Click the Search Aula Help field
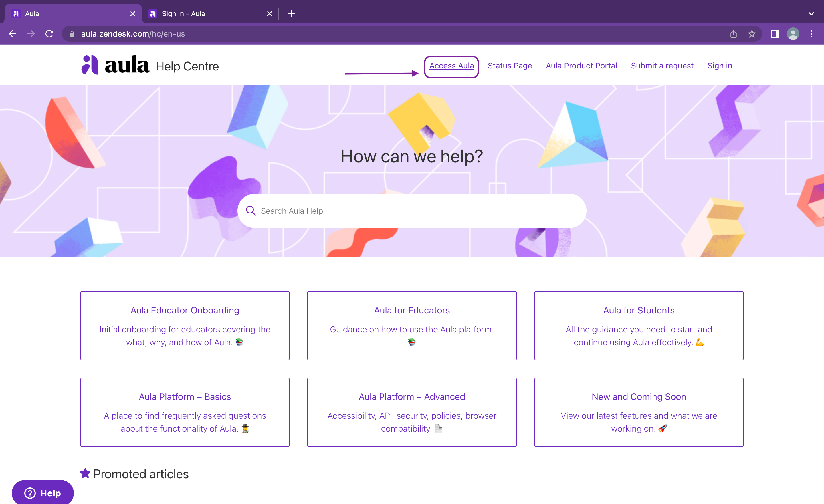 [412, 211]
